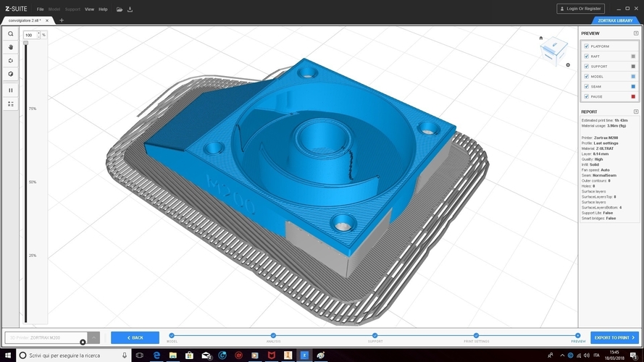This screenshot has height=362, width=644.
Task: Click the pause insertion tool icon
Action: 11,90
